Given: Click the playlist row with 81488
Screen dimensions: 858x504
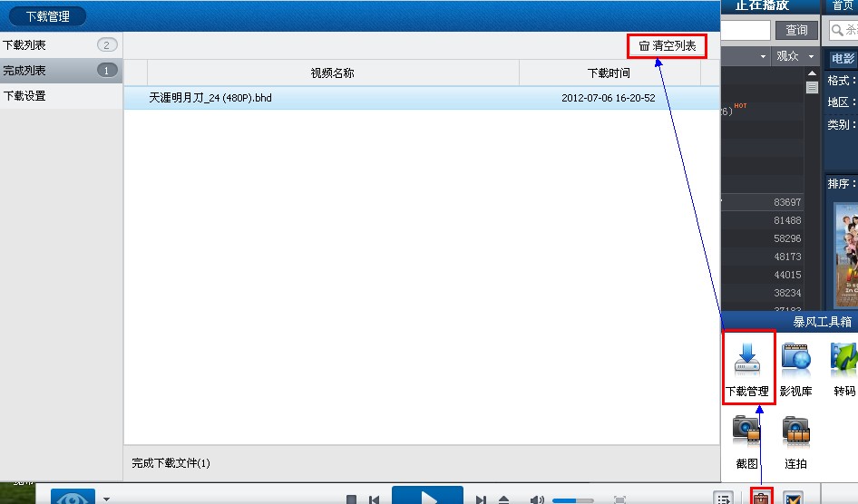Looking at the screenshot, I should point(763,220).
